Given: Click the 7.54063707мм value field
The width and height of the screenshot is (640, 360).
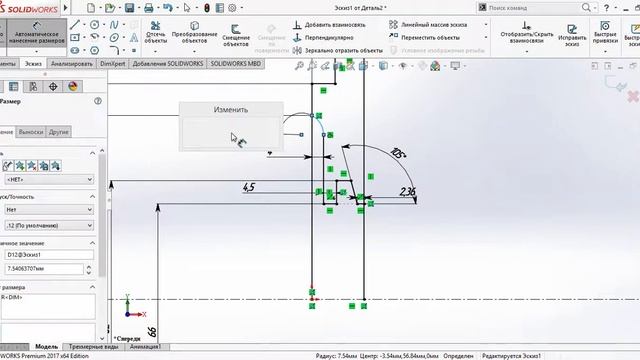Looking at the screenshot, I should (44, 269).
